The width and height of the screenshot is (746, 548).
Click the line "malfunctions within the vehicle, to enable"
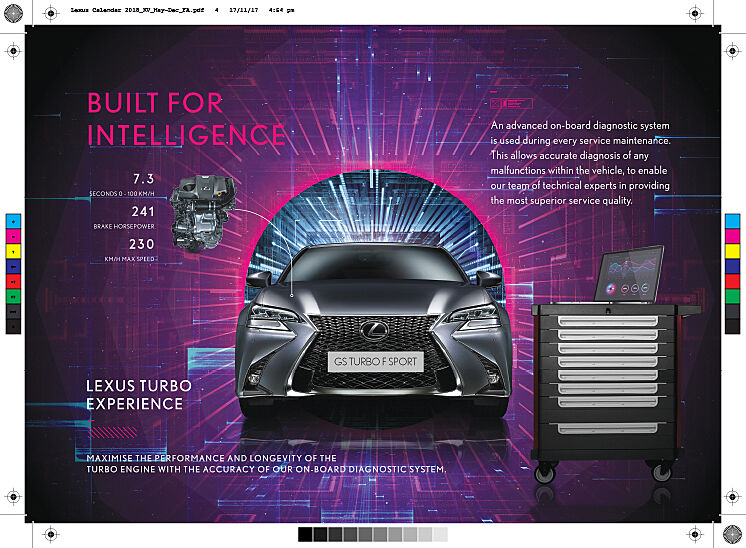tap(579, 170)
